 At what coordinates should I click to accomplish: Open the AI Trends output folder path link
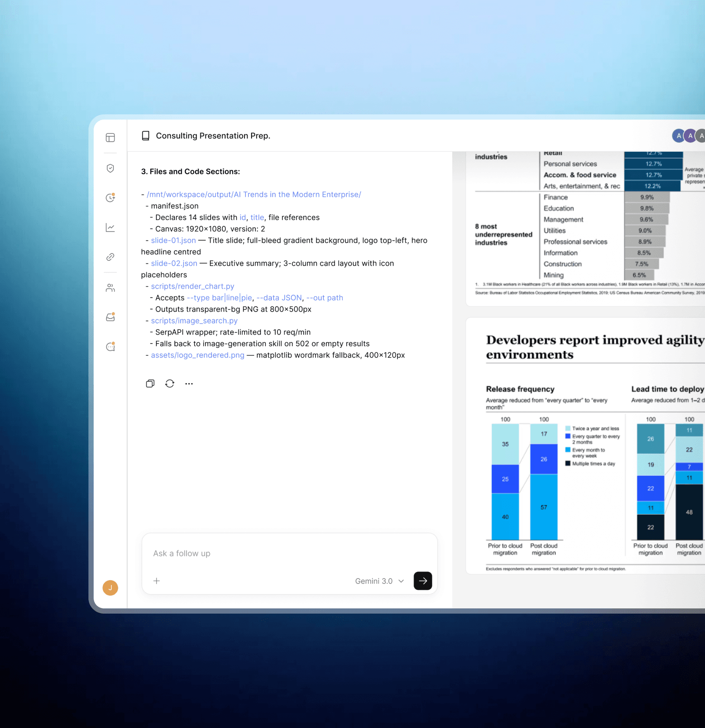tap(254, 195)
